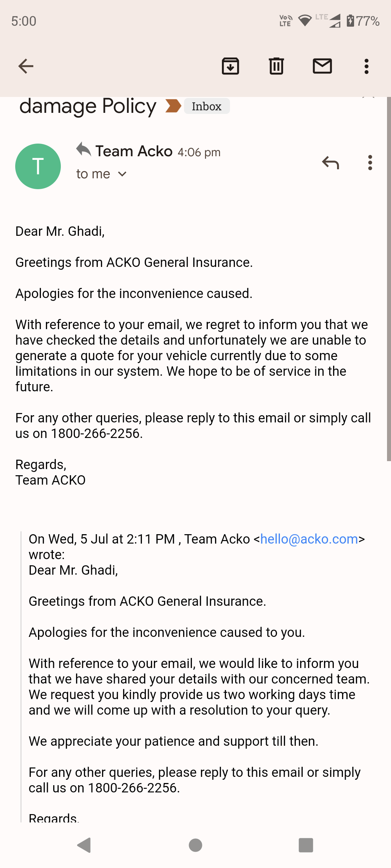Reply to Team Acko's message
The width and height of the screenshot is (391, 868).
[330, 163]
